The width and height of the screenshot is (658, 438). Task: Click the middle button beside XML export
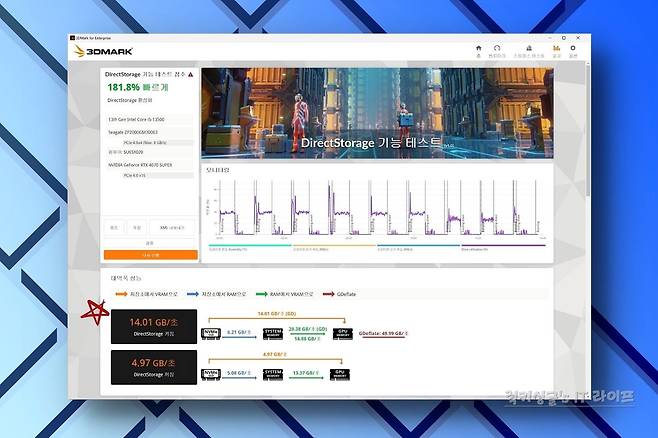(136, 227)
